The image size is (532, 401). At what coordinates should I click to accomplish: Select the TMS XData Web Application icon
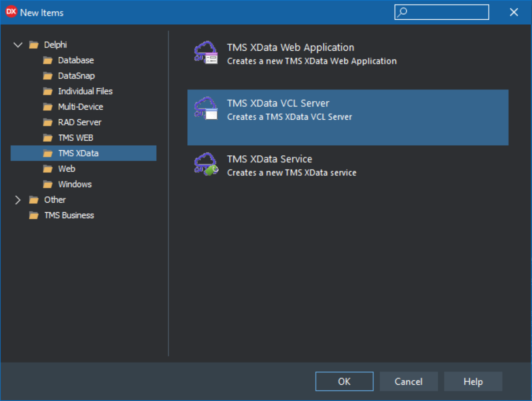pyautogui.click(x=206, y=52)
